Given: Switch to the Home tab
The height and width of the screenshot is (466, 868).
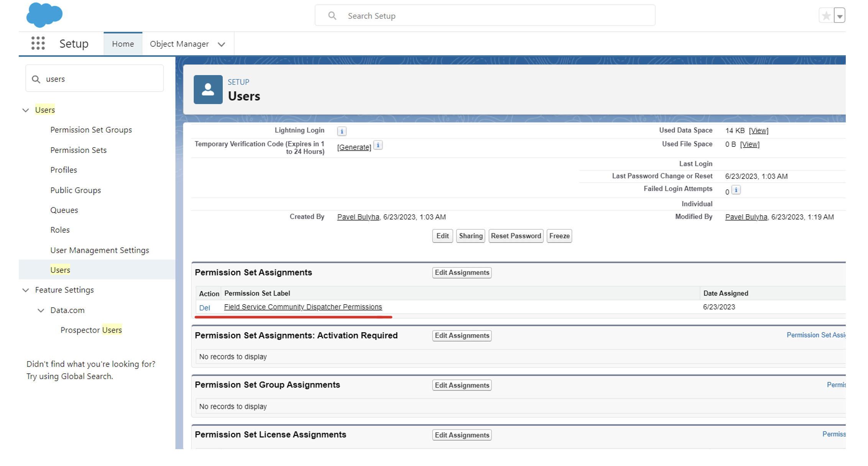Looking at the screenshot, I should [x=123, y=44].
